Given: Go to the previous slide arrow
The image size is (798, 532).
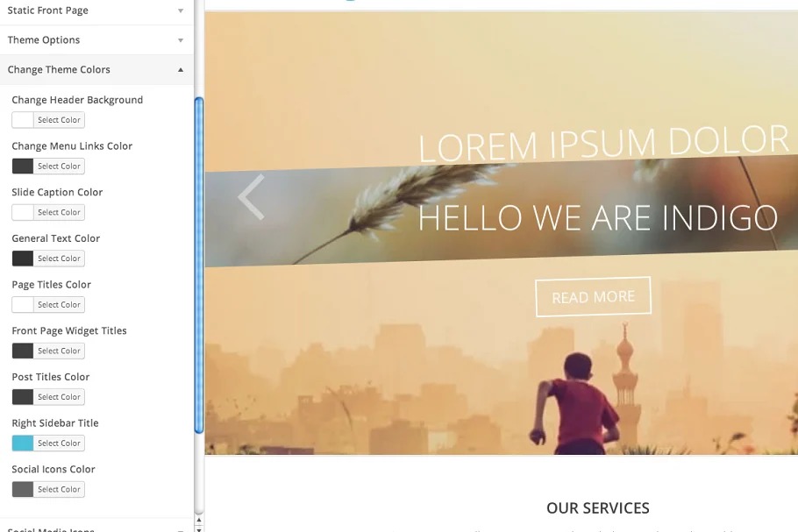Looking at the screenshot, I should pyautogui.click(x=251, y=197).
